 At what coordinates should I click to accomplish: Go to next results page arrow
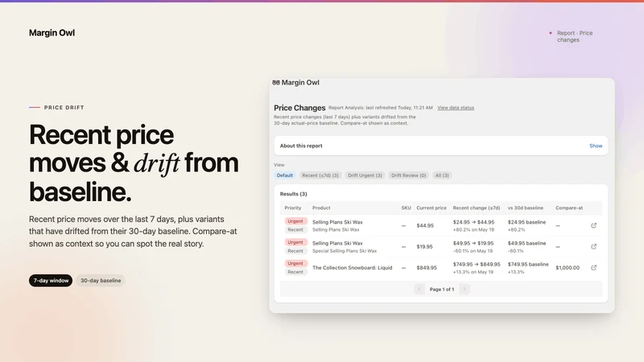pos(464,290)
